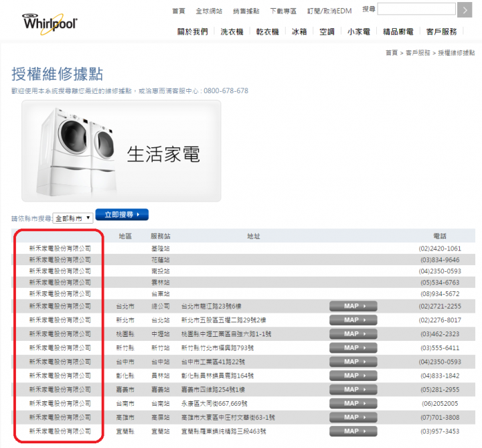Image resolution: width=482 pixels, height=448 pixels.
Task: Go to 客戶服務 in breadcrumb
Action: tap(418, 53)
